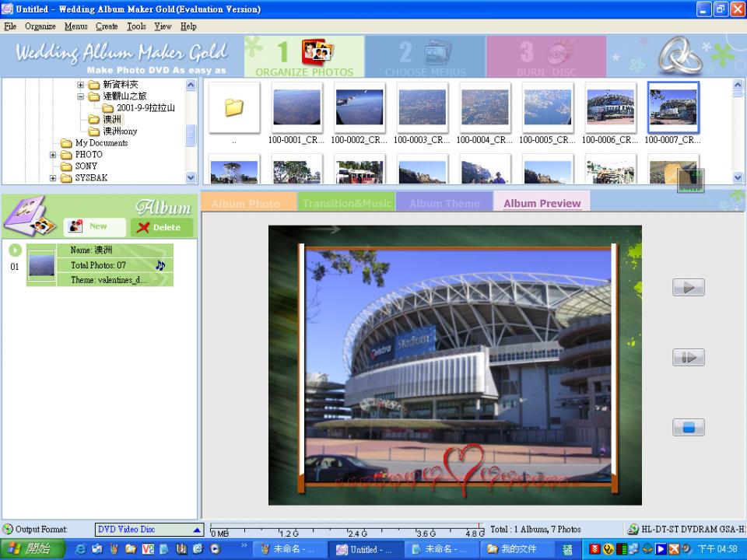
Task: Open the Windows Start button
Action: coord(28,549)
